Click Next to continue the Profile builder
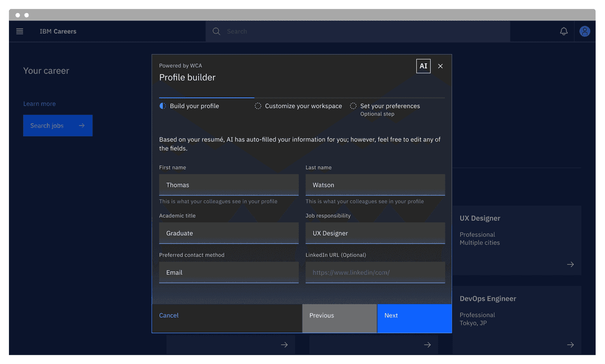Image resolution: width=605 pixels, height=364 pixels. (x=414, y=318)
